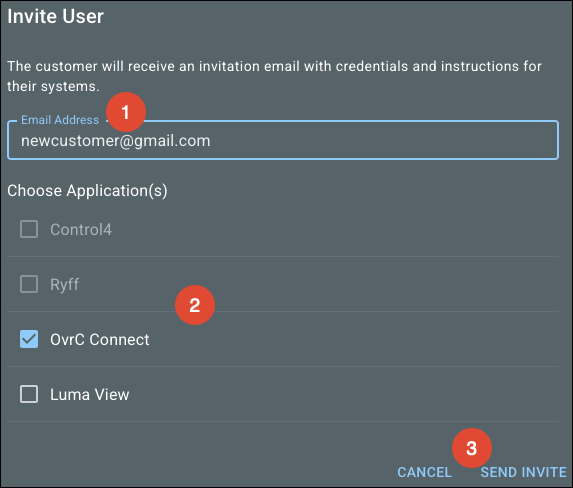Enable the Luma View checkbox
The height and width of the screenshot is (488, 573).
[29, 394]
